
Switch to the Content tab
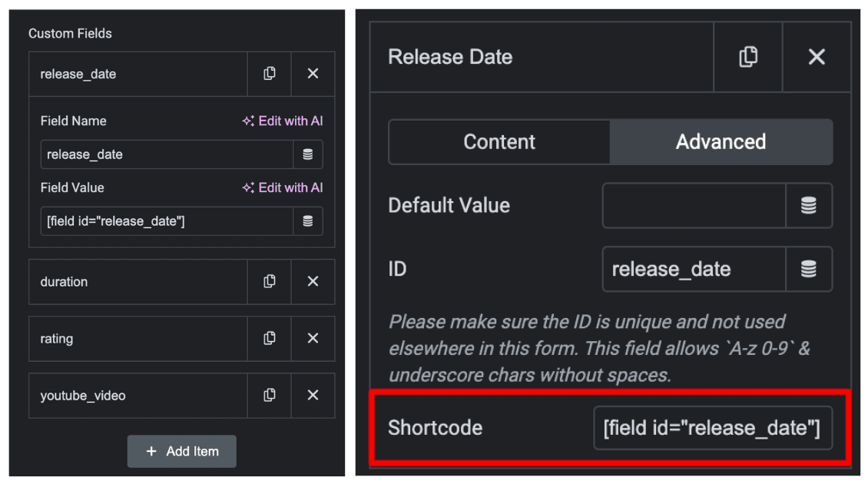coord(499,141)
